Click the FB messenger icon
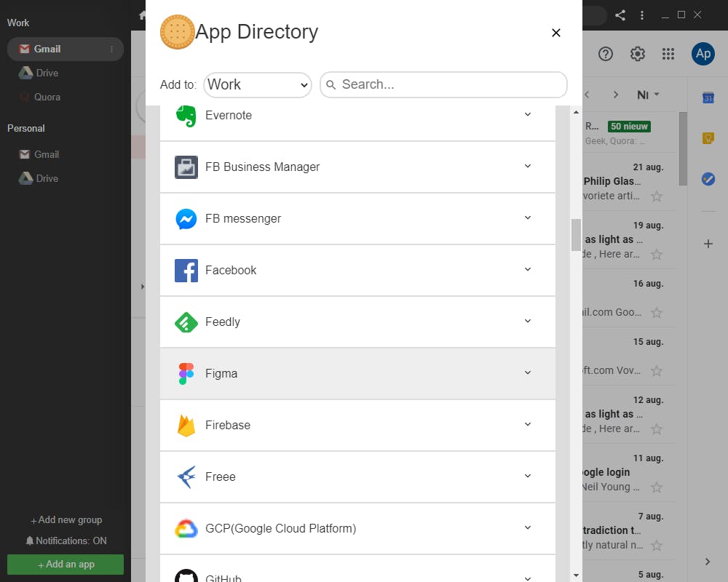This screenshot has width=728, height=582. click(186, 219)
